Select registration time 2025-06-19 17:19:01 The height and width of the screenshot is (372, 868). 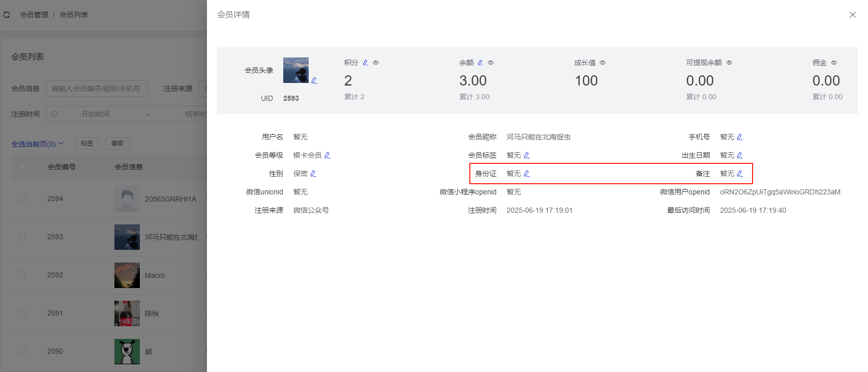click(540, 210)
